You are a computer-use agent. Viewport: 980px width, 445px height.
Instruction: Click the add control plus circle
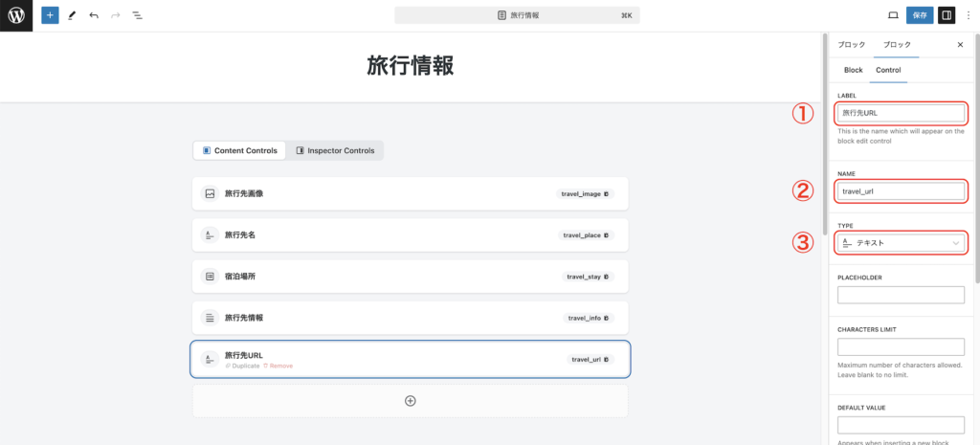410,401
